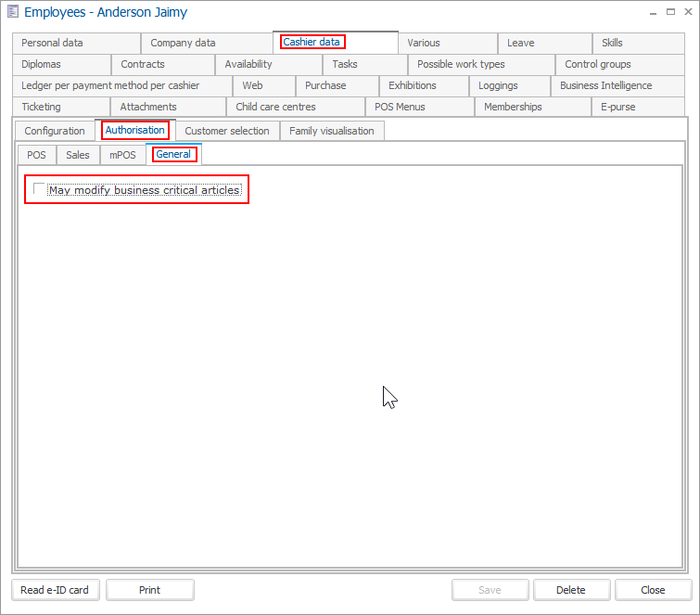
Task: Select the Contracts tab
Action: (143, 64)
